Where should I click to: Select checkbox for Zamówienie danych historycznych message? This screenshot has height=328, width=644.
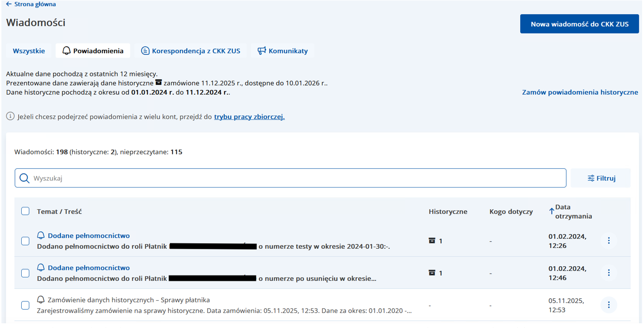point(25,305)
